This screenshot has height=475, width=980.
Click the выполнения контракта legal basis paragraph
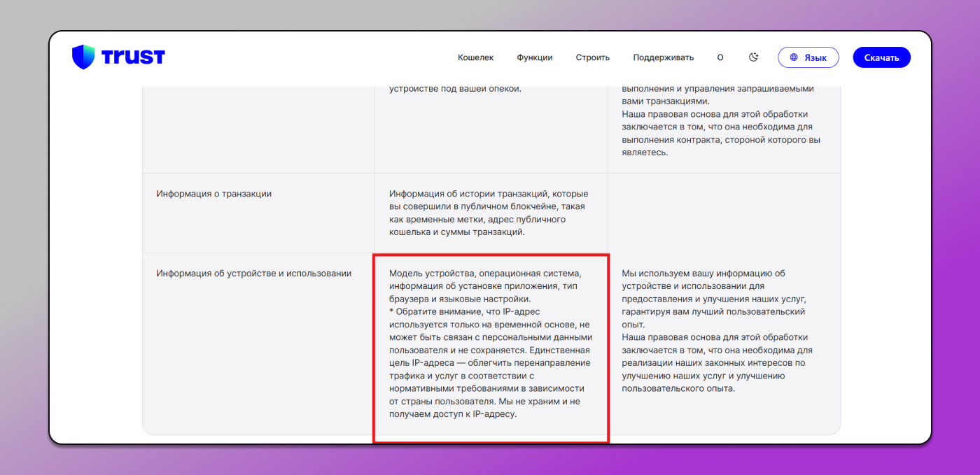click(x=720, y=133)
